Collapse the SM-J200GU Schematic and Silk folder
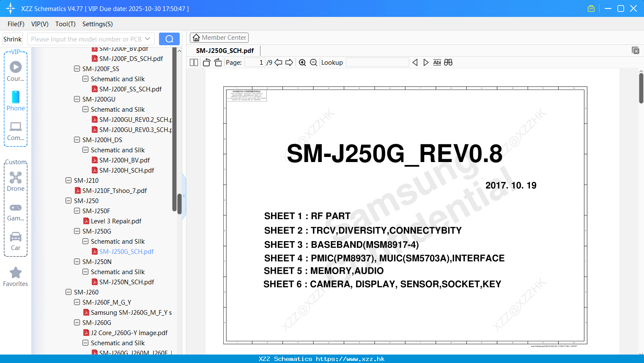This screenshot has height=363, width=644. (x=85, y=109)
